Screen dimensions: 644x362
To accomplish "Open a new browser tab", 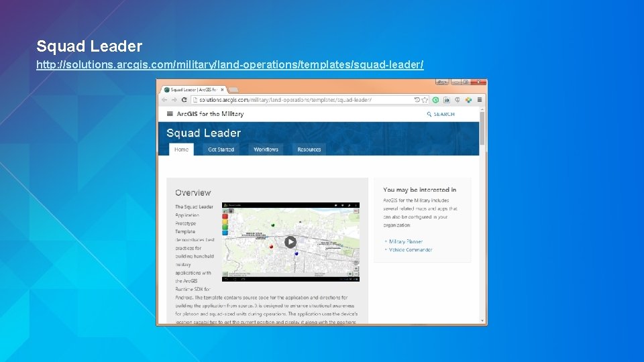I will coord(233,89).
